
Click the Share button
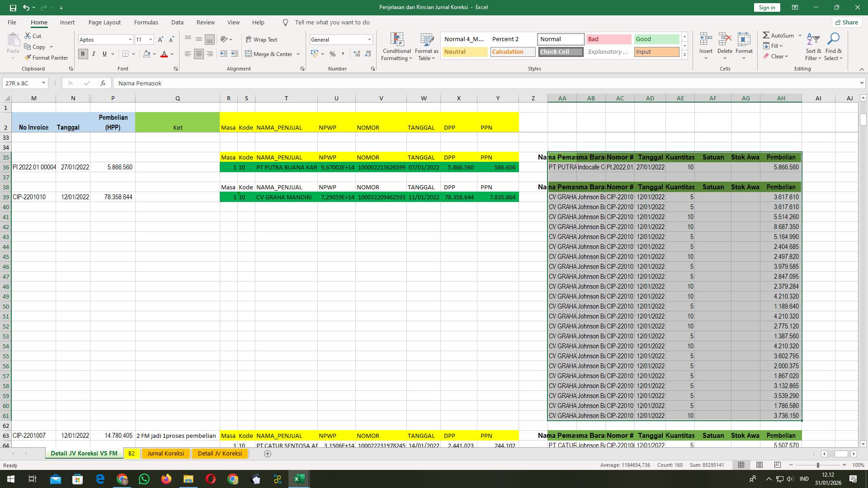coord(846,22)
